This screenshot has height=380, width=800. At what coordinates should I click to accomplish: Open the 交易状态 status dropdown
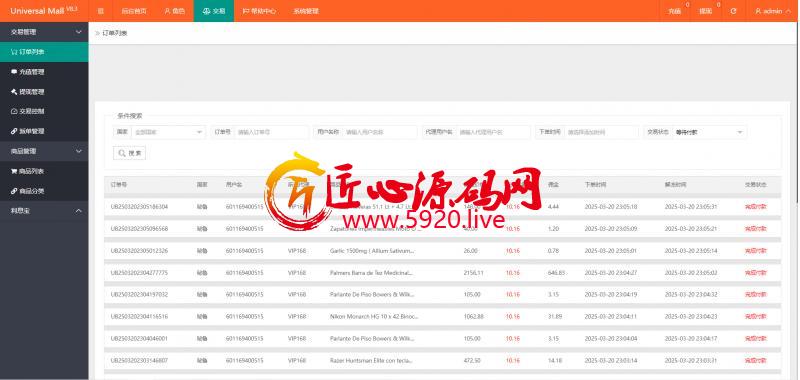tap(709, 132)
